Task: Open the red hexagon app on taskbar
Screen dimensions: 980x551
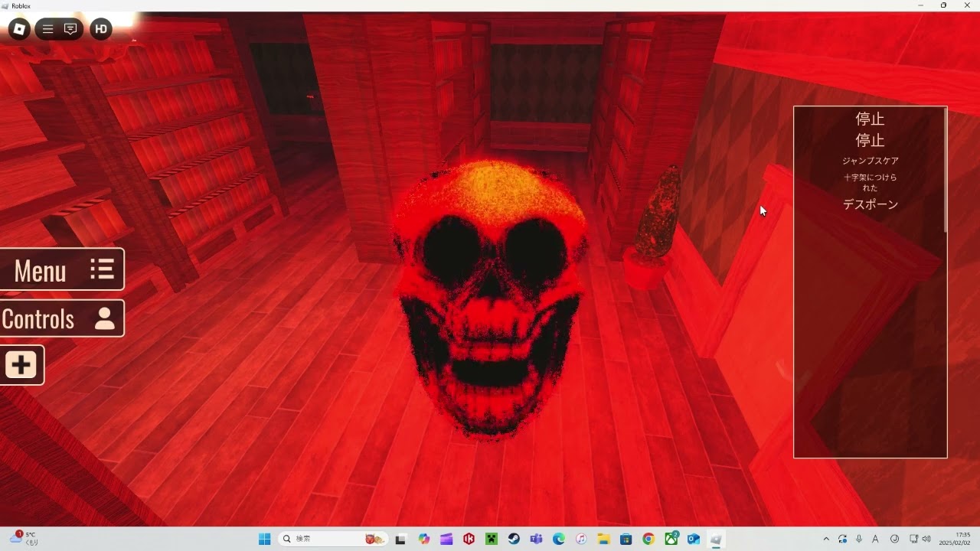Action: (x=469, y=539)
